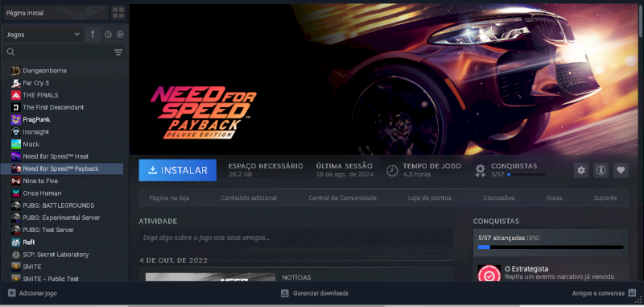The width and height of the screenshot is (644, 307).
Task: Click Dungeonborne game icon in list
Action: coord(16,71)
